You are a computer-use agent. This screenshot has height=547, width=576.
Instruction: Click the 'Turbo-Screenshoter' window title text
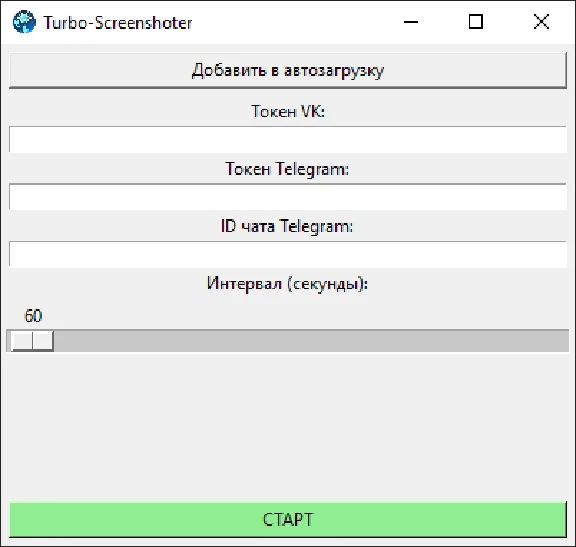(118, 23)
